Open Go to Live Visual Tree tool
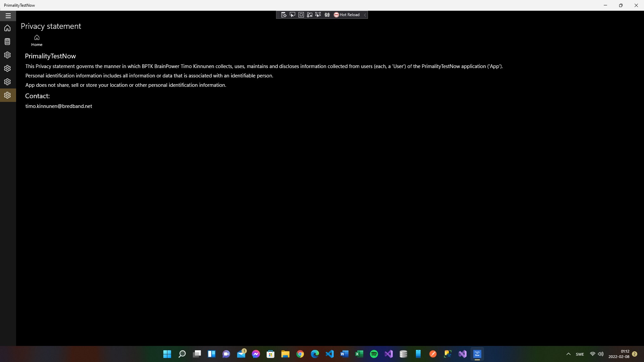This screenshot has width=644, height=362. click(x=284, y=15)
